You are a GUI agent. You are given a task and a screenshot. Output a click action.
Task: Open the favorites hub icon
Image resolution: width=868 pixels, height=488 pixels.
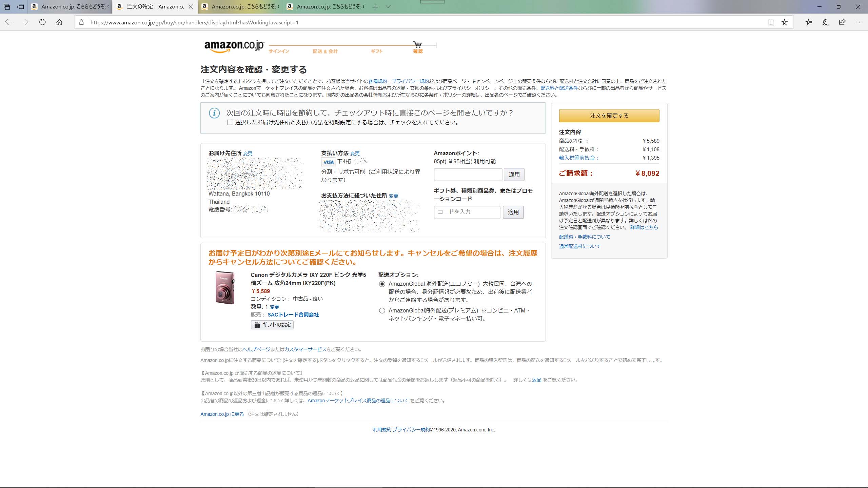point(809,22)
